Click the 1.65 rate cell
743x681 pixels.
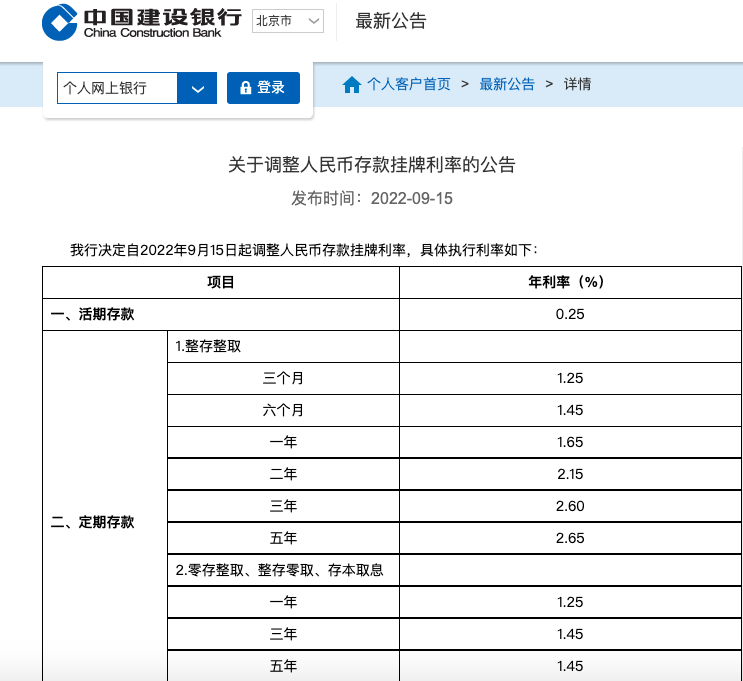(x=570, y=442)
